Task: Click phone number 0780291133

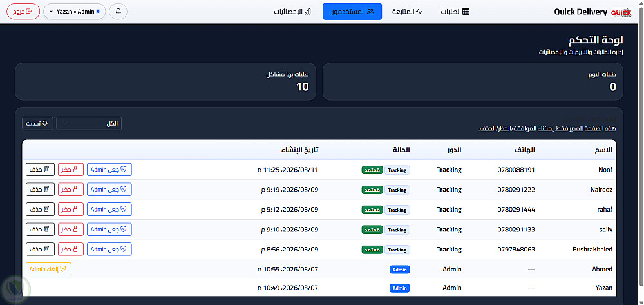Action: pyautogui.click(x=516, y=230)
